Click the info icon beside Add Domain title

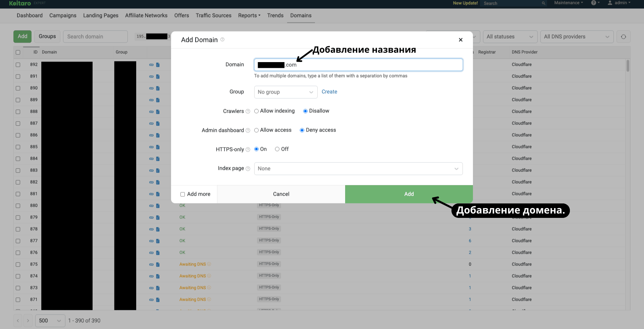coord(222,40)
